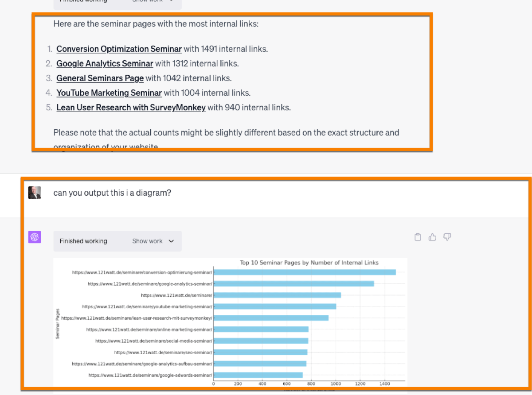The height and width of the screenshot is (395, 532).
Task: Click the user message about diagram output
Action: 112,193
